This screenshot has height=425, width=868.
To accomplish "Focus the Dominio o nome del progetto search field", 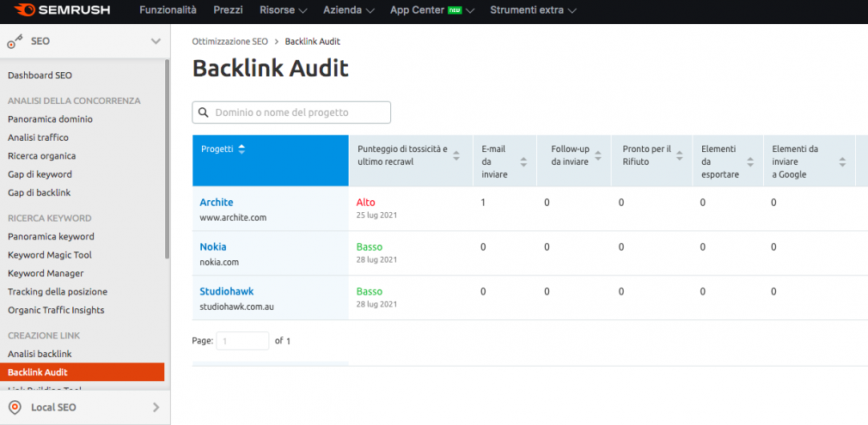I will tap(291, 112).
